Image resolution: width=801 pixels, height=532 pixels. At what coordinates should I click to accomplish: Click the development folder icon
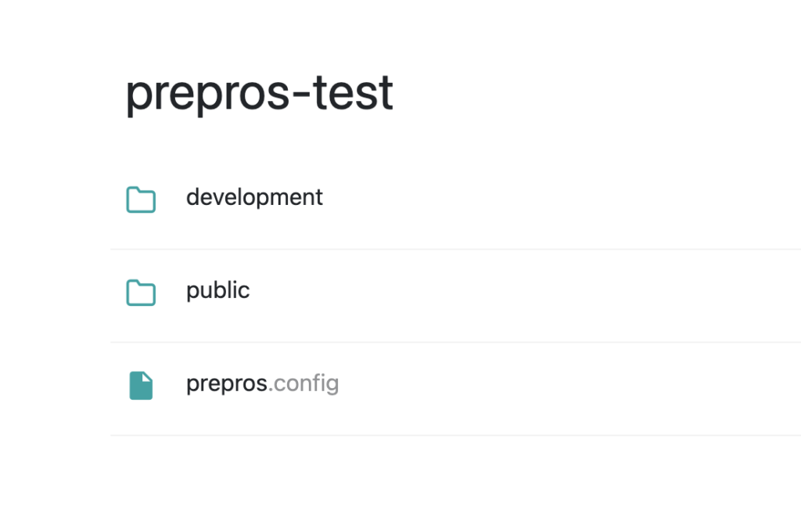pyautogui.click(x=141, y=199)
